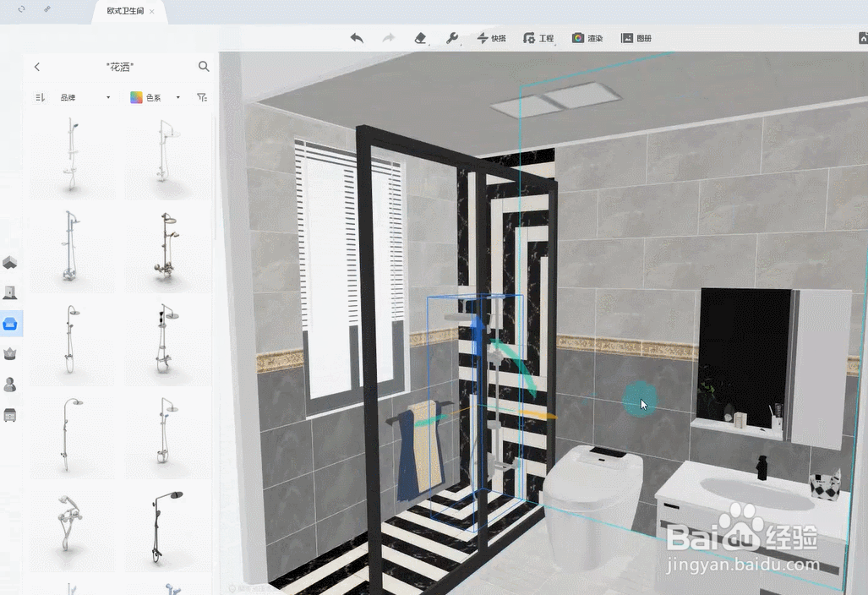Switch to 欧式卫生间 tab
The width and height of the screenshot is (868, 595).
pos(125,11)
